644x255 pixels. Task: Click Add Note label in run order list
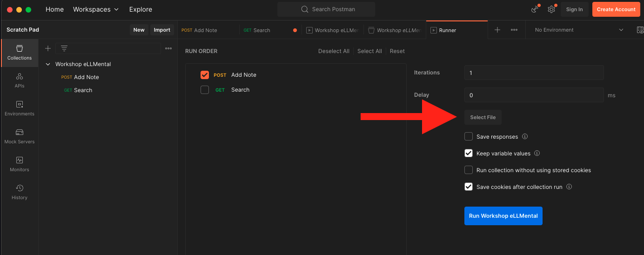[x=244, y=75]
